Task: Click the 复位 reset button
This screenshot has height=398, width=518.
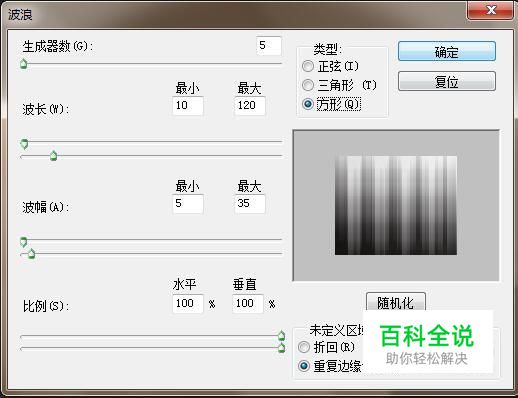Action: (x=447, y=81)
